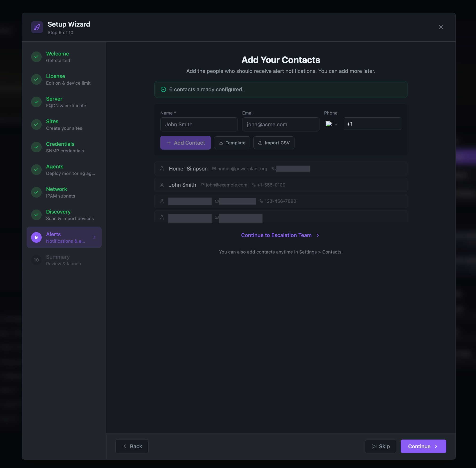Close the Setup Wizard dialog

pos(441,27)
